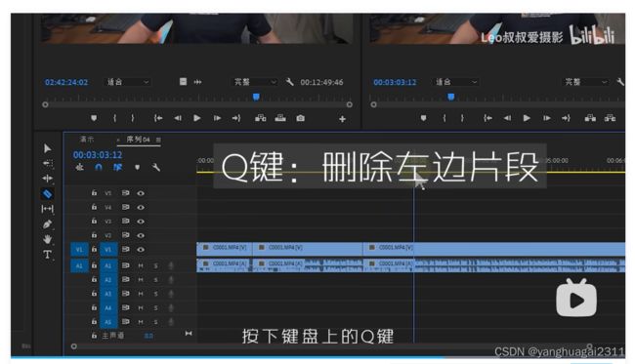Hide video track V1 output
This screenshot has width=635, height=364.
(141, 250)
